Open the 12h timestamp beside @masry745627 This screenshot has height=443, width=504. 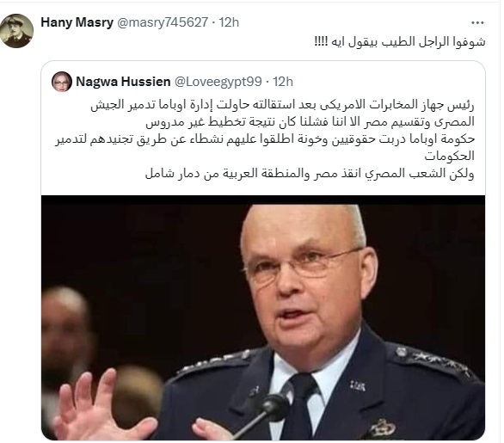(x=229, y=22)
